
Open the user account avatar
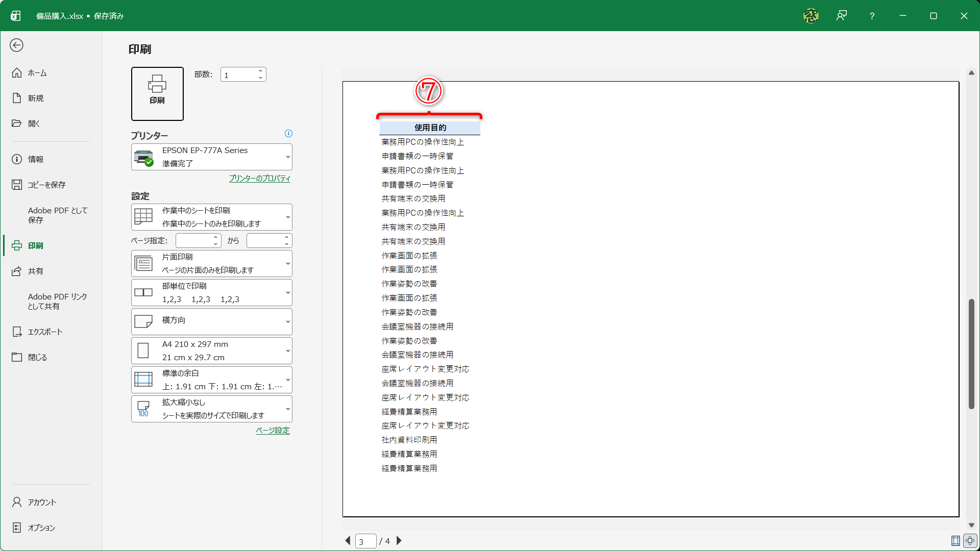811,16
